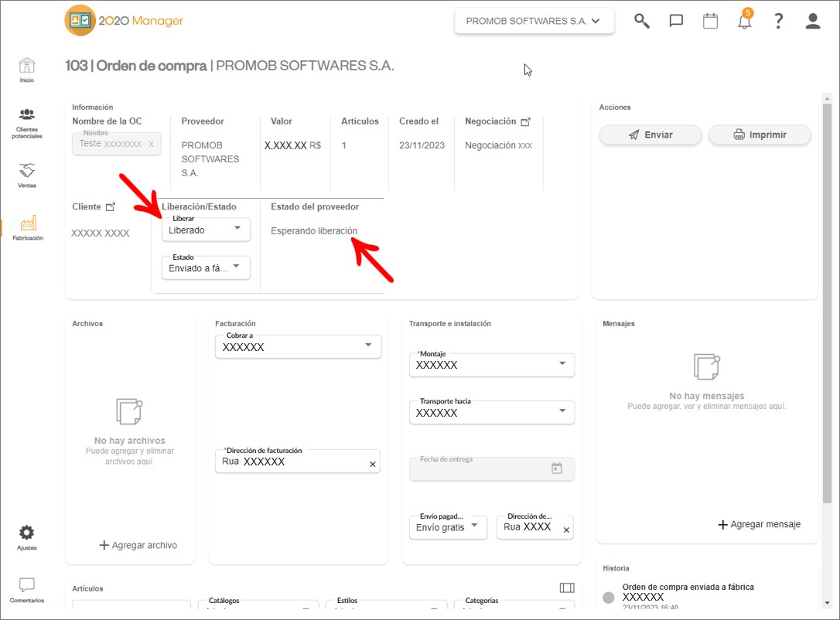This screenshot has width=840, height=620.
Task: Click the scrollbar up arrow
Action: (x=827, y=98)
